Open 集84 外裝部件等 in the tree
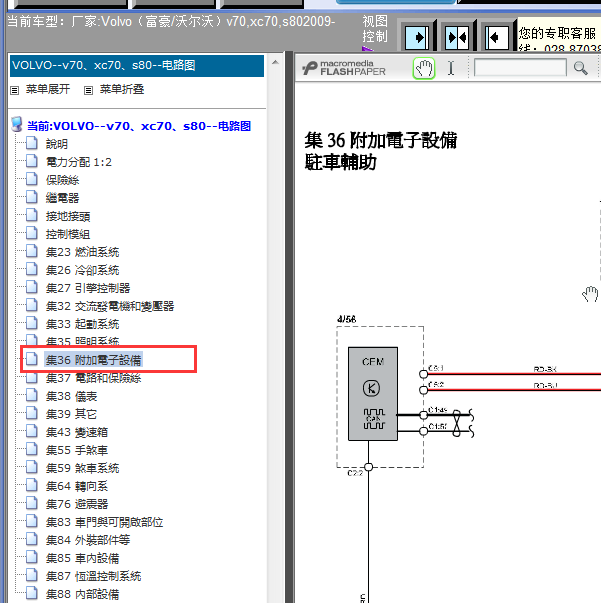601x603 pixels. pyautogui.click(x=88, y=540)
